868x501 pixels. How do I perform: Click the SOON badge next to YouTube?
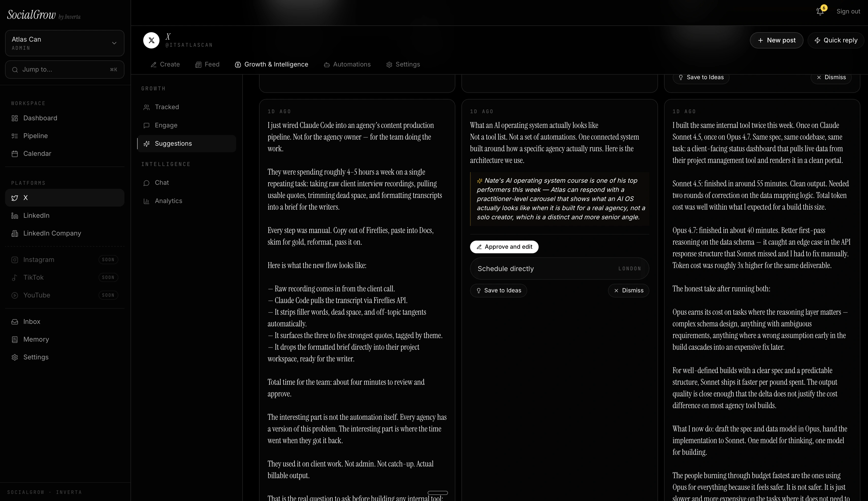tap(108, 295)
